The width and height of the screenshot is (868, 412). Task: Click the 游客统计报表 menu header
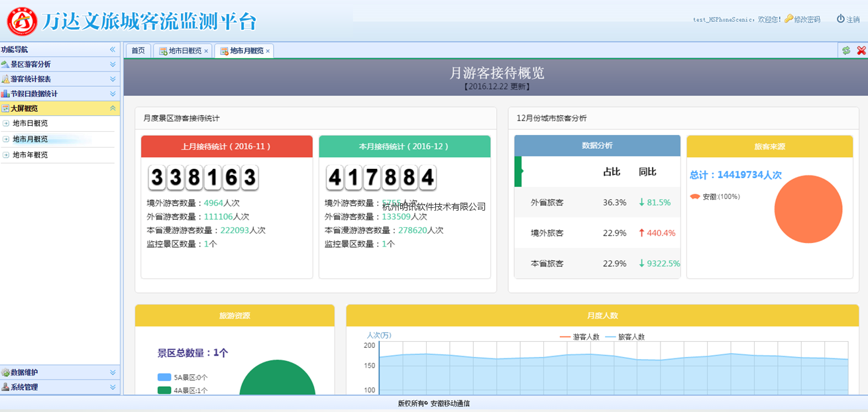click(60, 79)
